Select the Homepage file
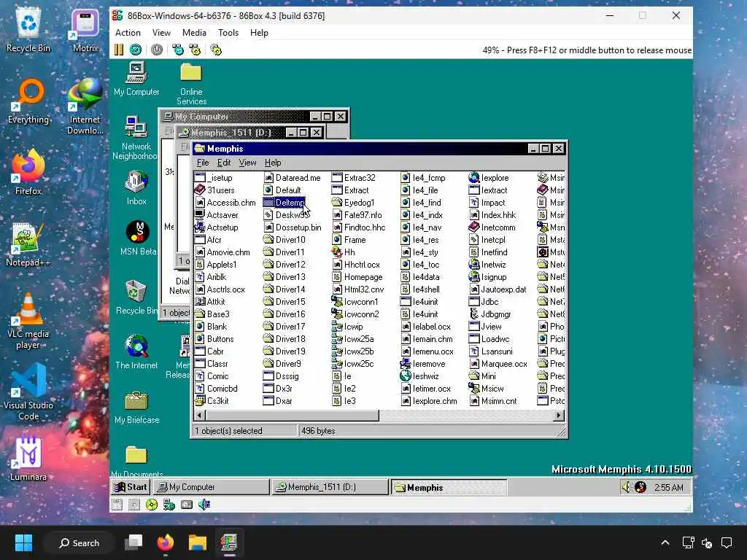Viewport: 747px width, 560px height. (357, 276)
